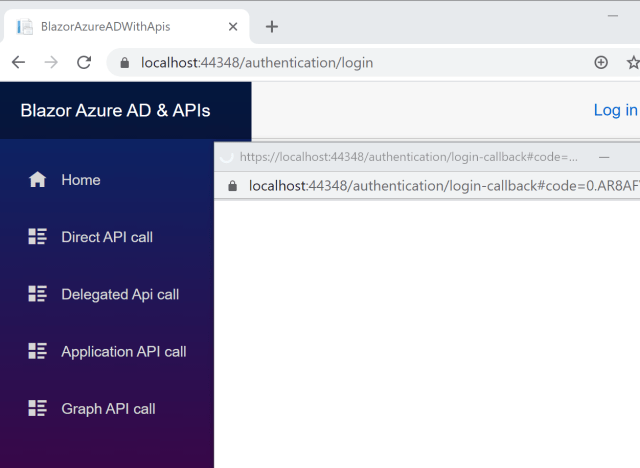Screen dimensions: 640x468
Task: Click the lock icon in the popup address bar
Action: 232,185
